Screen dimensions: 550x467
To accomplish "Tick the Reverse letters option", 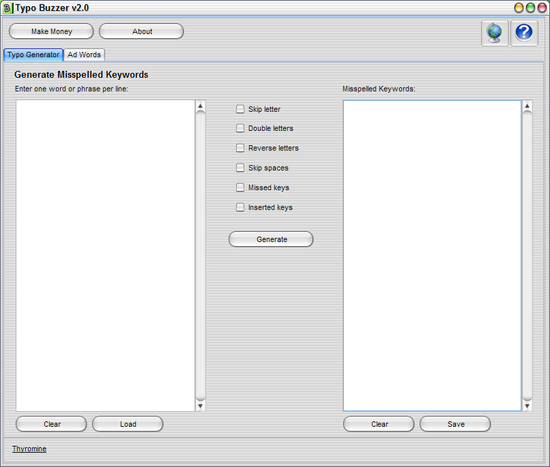I will pos(240,148).
